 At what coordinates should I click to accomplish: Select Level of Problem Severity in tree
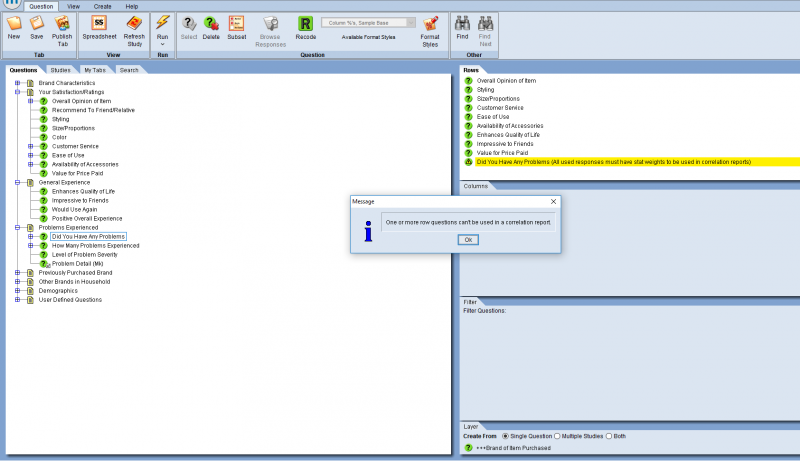tap(85, 254)
